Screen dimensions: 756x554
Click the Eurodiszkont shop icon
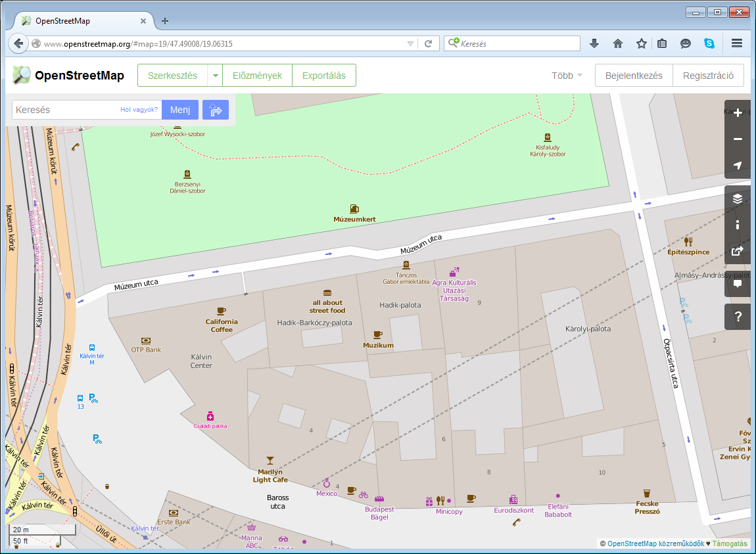513,499
